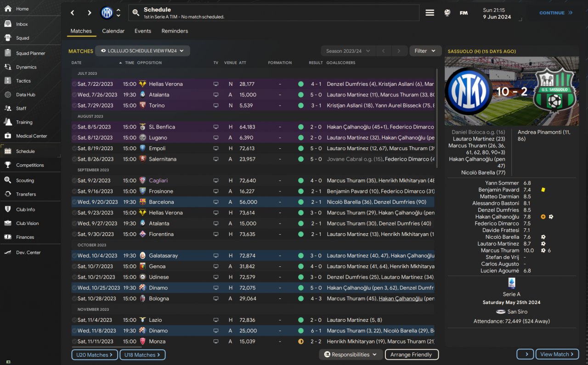Open the Staff people icon
Image resolution: width=588 pixels, height=365 pixels.
[8, 108]
